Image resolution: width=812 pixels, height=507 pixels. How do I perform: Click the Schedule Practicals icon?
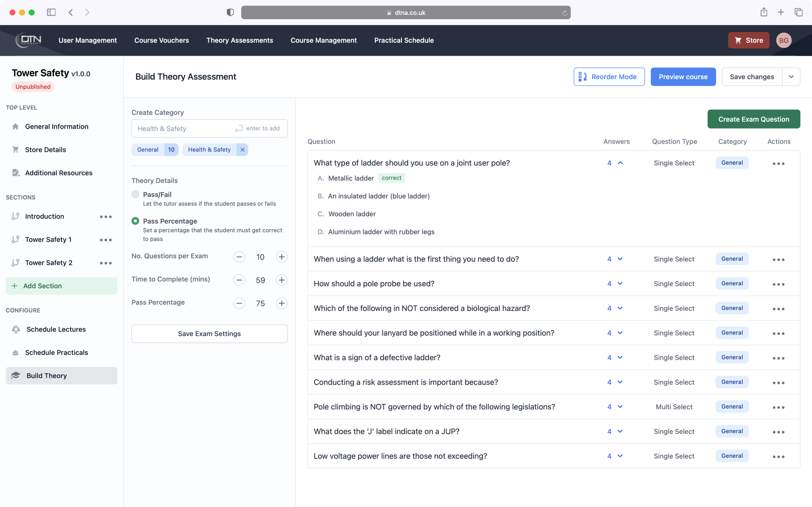(x=15, y=352)
